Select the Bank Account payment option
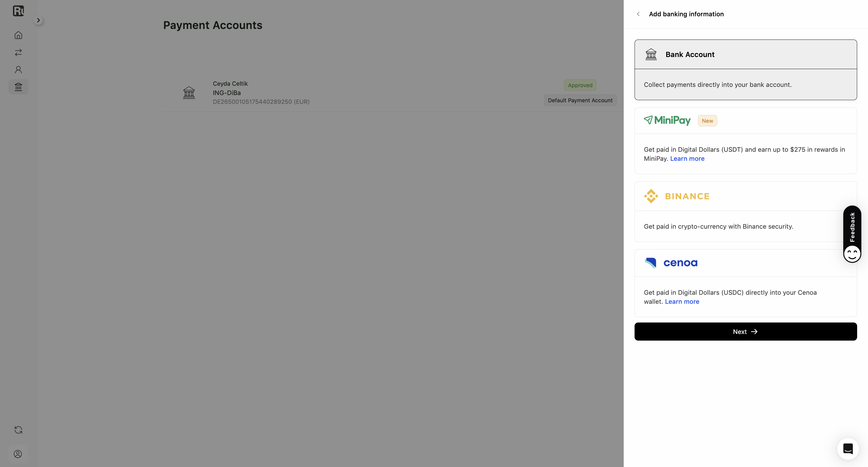 click(x=745, y=70)
